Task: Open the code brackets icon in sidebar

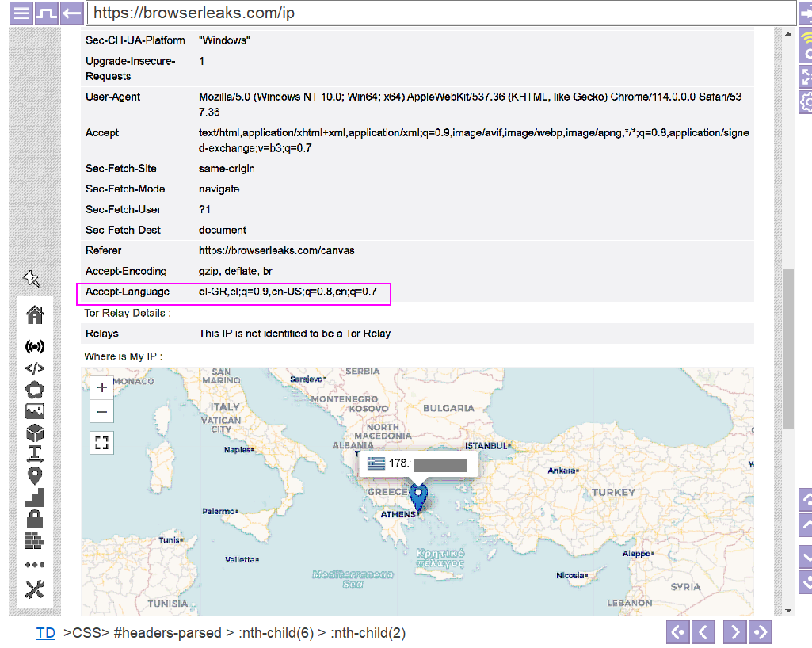Action: pos(35,368)
